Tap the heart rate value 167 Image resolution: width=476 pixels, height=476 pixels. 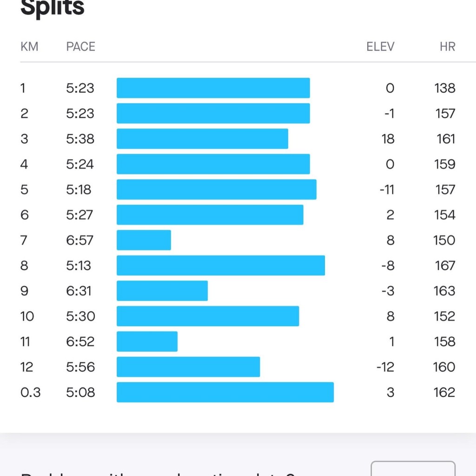[445, 265]
